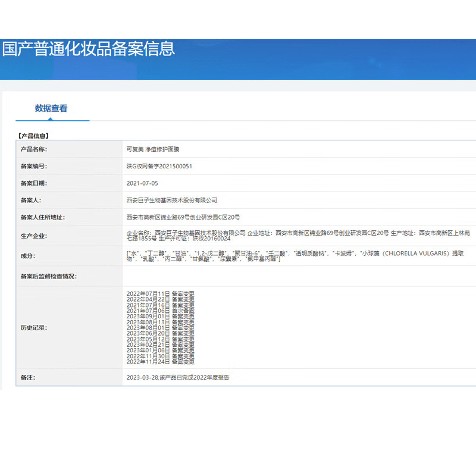Click the filing date 2021-07-05
The width and height of the screenshot is (476, 476).
(142, 183)
